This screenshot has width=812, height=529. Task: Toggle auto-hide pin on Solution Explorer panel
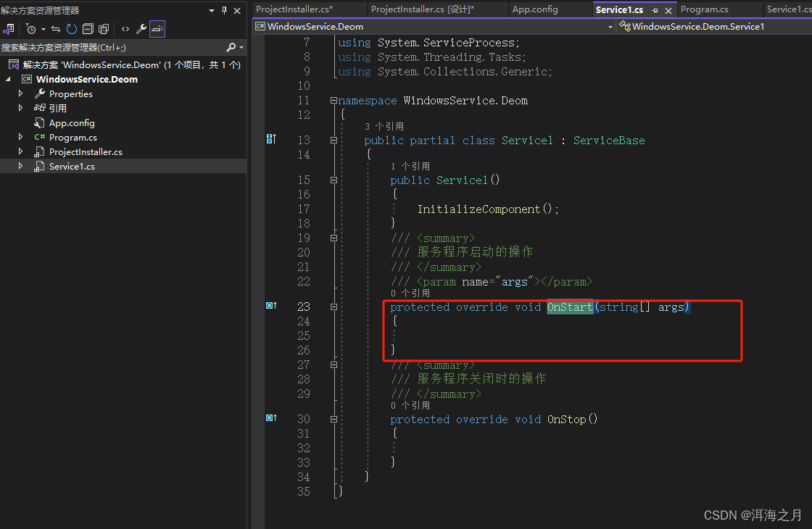click(224, 10)
